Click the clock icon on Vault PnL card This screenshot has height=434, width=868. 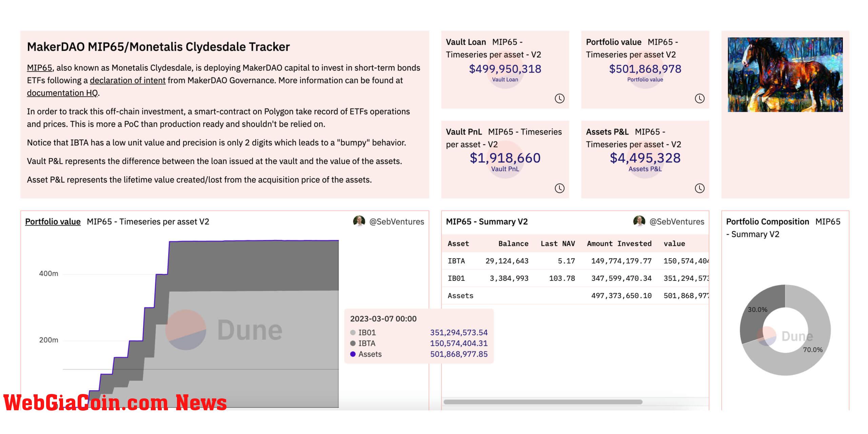[559, 188]
